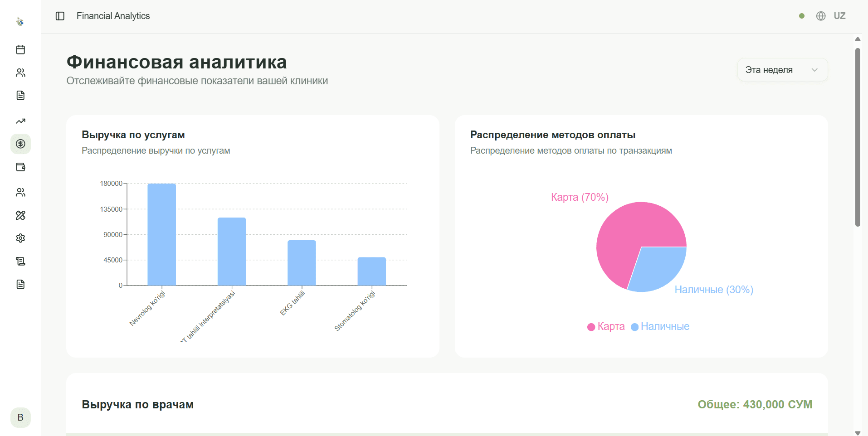This screenshot has width=868, height=436.
Task: Click the vertical scrollbar thumb
Action: pyautogui.click(x=858, y=137)
